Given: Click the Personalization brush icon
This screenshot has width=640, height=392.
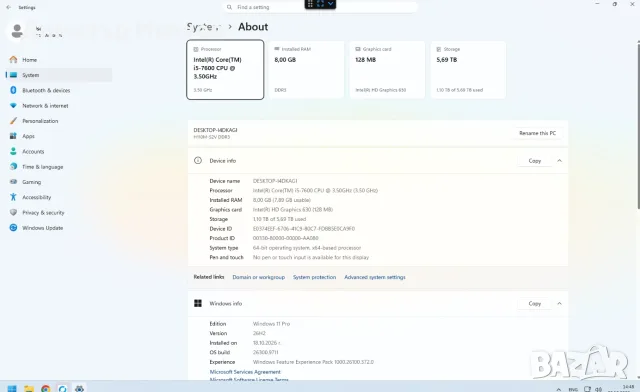Looking at the screenshot, I should tap(13, 121).
